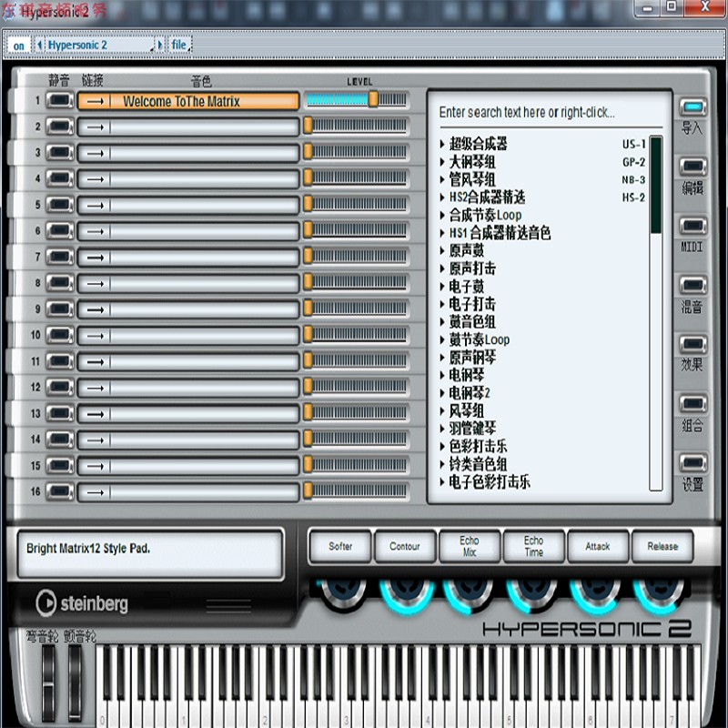Click the slot 7 level slider handle
Image resolution: width=728 pixels, height=728 pixels.
point(308,256)
